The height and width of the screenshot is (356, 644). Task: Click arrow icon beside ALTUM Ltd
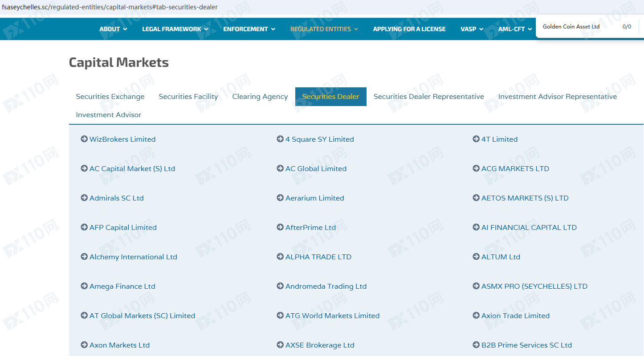(476, 257)
